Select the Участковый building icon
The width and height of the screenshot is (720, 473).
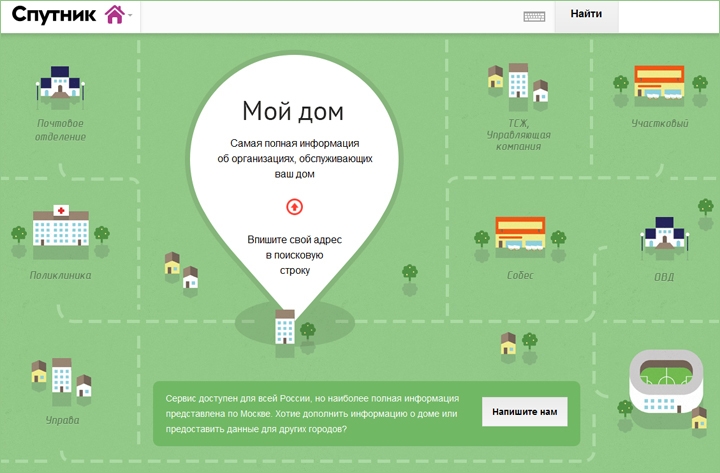(x=657, y=84)
